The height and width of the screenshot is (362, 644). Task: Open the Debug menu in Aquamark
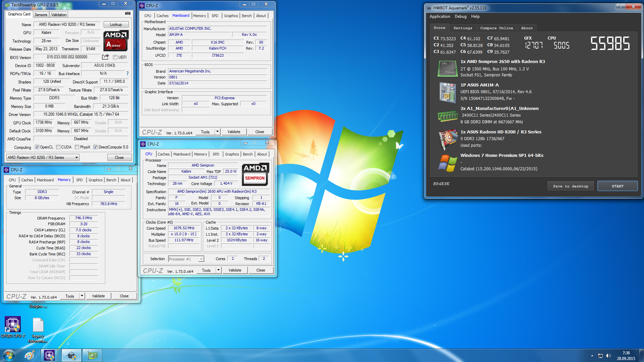(461, 16)
